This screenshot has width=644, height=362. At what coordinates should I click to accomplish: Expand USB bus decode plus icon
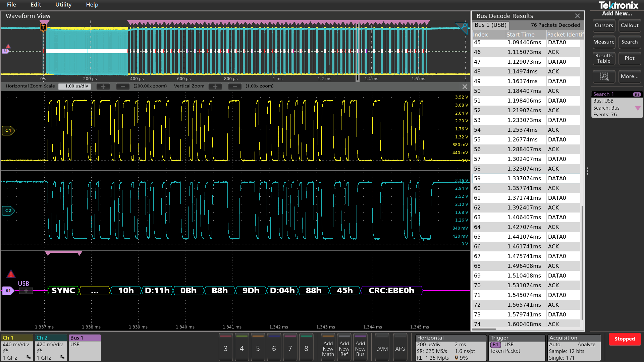point(26,291)
